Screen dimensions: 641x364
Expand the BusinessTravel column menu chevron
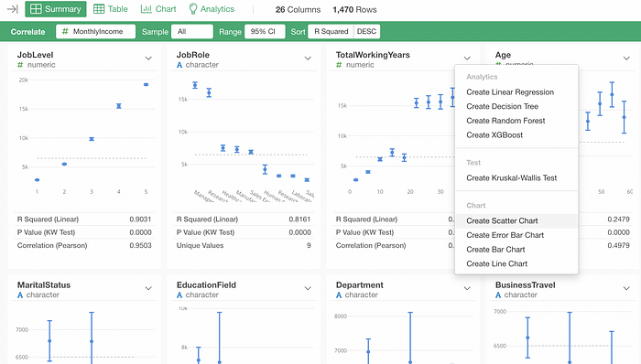(x=626, y=288)
